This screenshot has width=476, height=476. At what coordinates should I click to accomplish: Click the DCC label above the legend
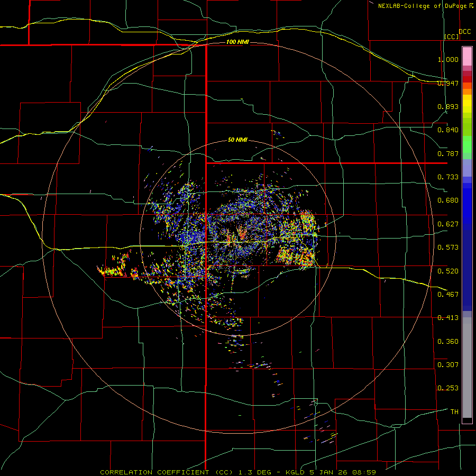click(464, 32)
